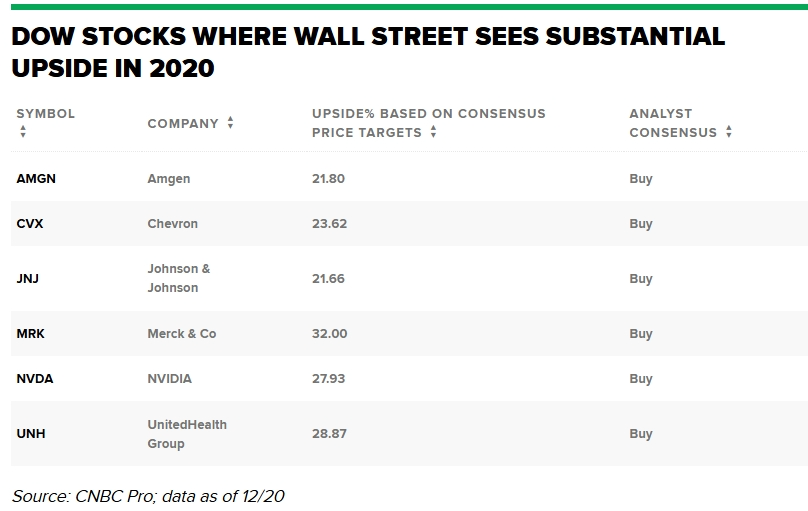Click Analyst Consensus header label
The width and height of the screenshot is (808, 511).
[x=672, y=123]
